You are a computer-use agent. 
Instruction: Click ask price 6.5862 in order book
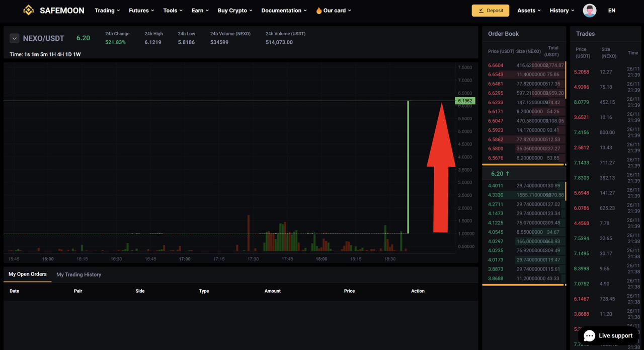click(496, 139)
